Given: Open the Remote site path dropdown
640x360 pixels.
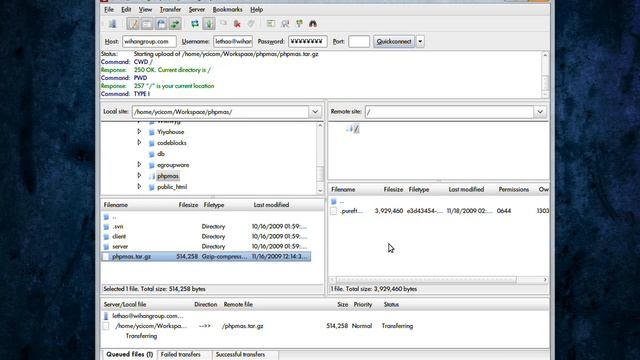Looking at the screenshot, I should 540,112.
